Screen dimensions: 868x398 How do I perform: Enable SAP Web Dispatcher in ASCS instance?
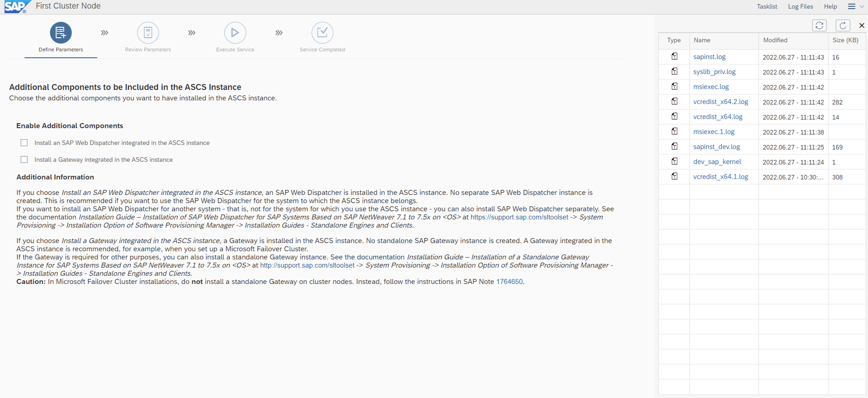tap(24, 143)
